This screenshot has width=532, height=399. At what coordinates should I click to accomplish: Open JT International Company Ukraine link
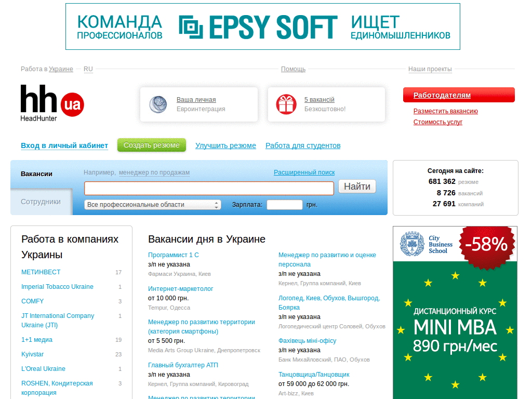click(58, 320)
